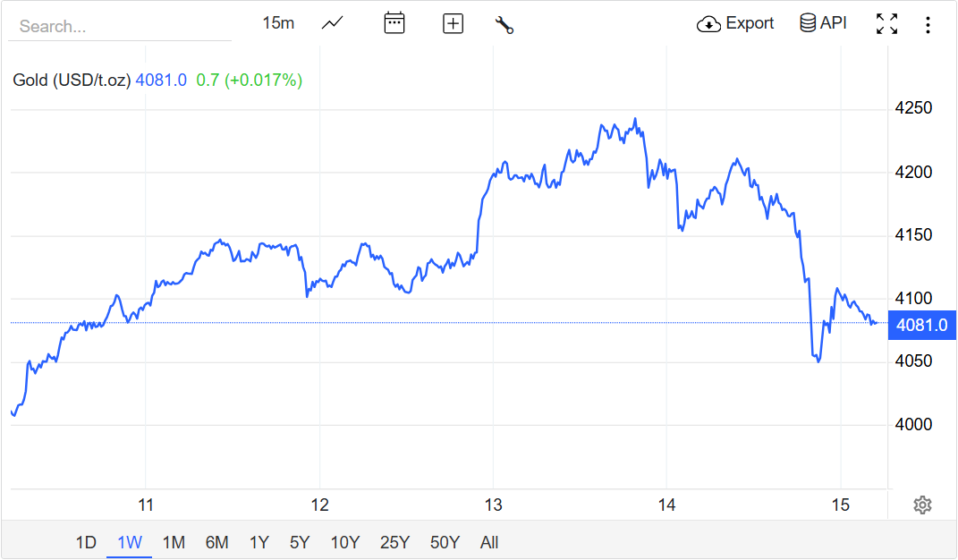
Task: Click the add comparison plus icon
Action: point(454,24)
